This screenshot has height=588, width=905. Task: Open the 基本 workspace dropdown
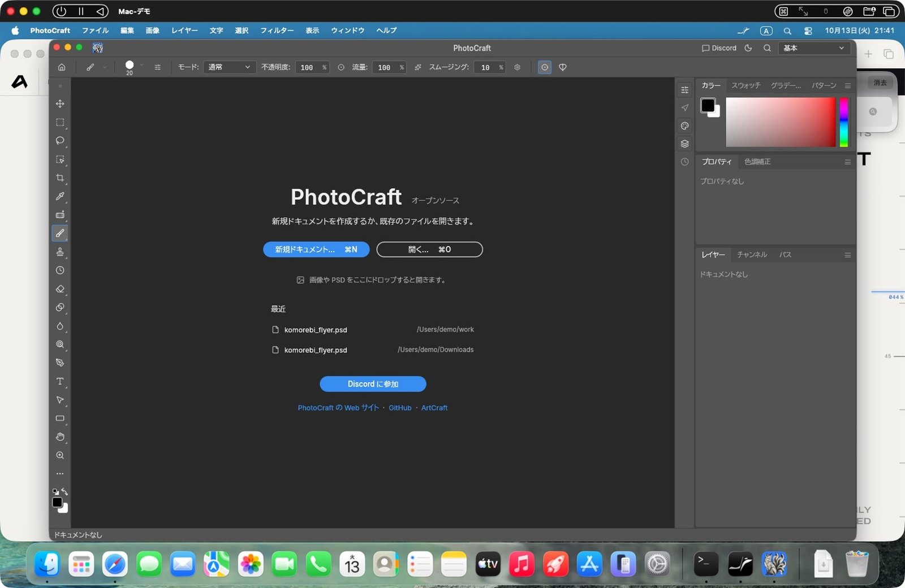pyautogui.click(x=814, y=48)
